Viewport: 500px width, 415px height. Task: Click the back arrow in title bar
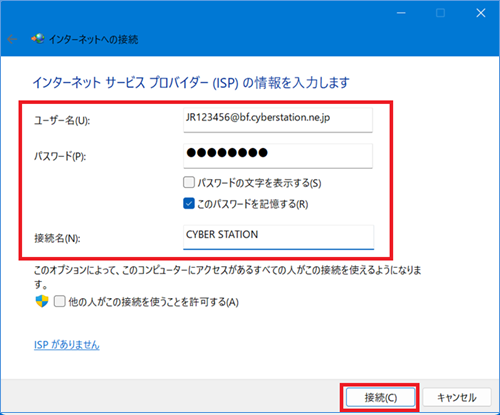pyautogui.click(x=12, y=39)
